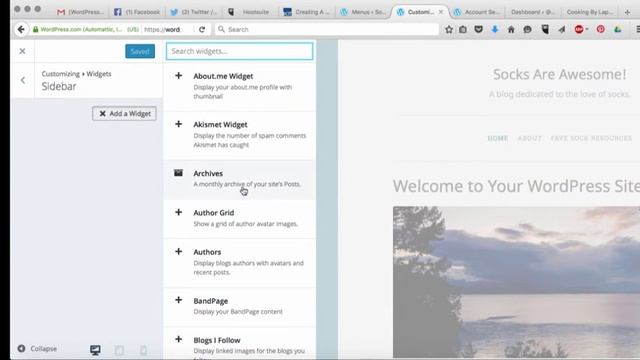The height and width of the screenshot is (360, 640).
Task: Switch to mobile preview mode
Action: pos(143,350)
